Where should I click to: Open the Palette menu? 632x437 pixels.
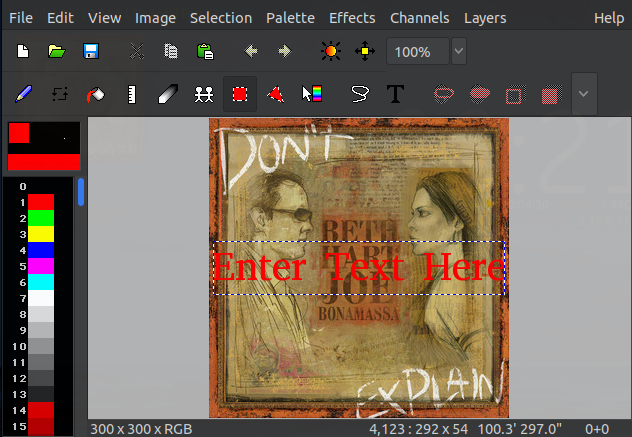click(290, 18)
